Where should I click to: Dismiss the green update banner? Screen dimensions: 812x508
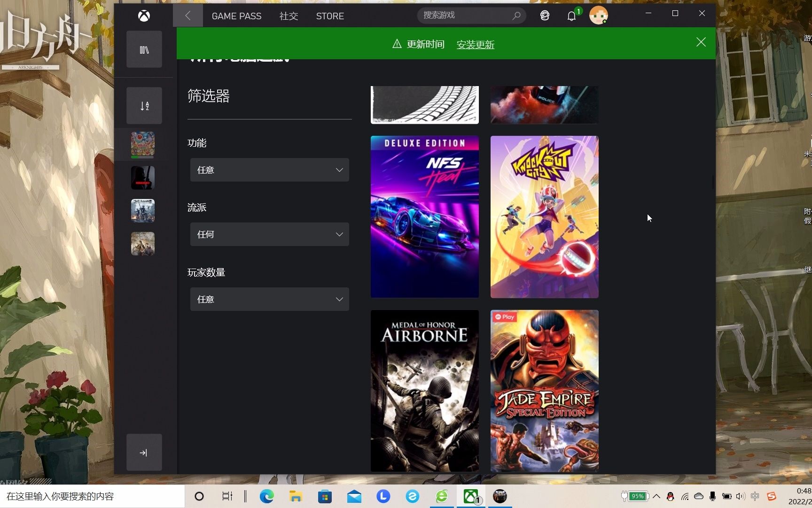click(x=701, y=42)
